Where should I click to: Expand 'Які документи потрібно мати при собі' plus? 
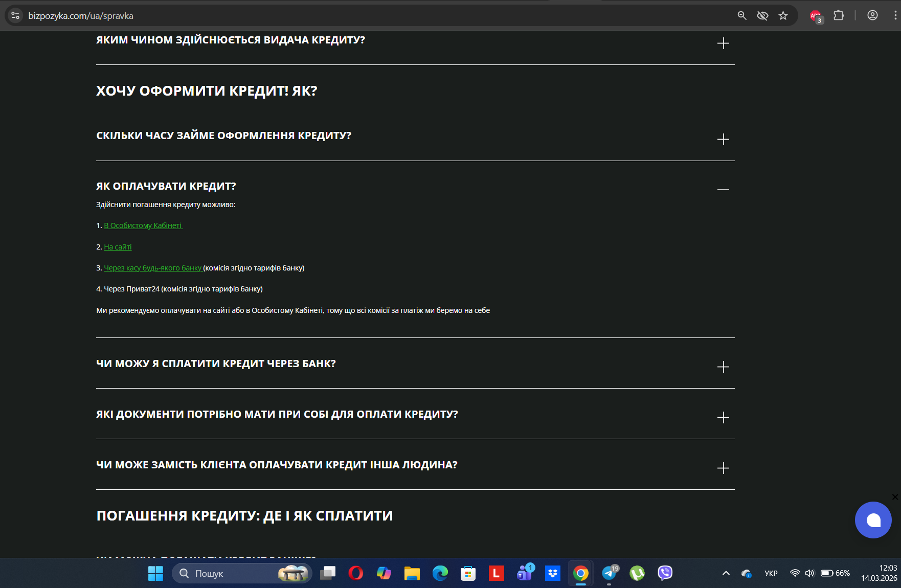[723, 418]
